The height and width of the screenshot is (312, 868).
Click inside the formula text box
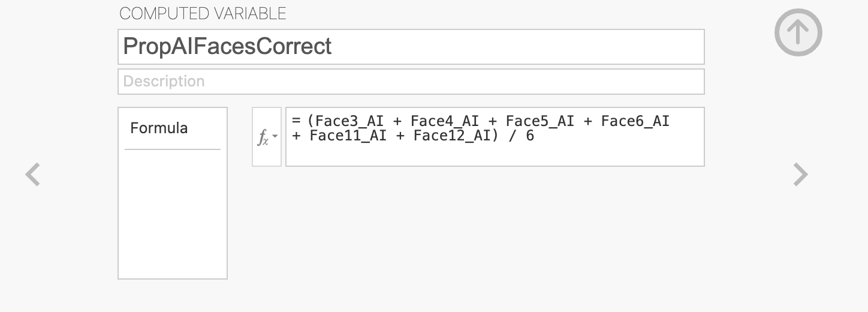[x=495, y=137]
